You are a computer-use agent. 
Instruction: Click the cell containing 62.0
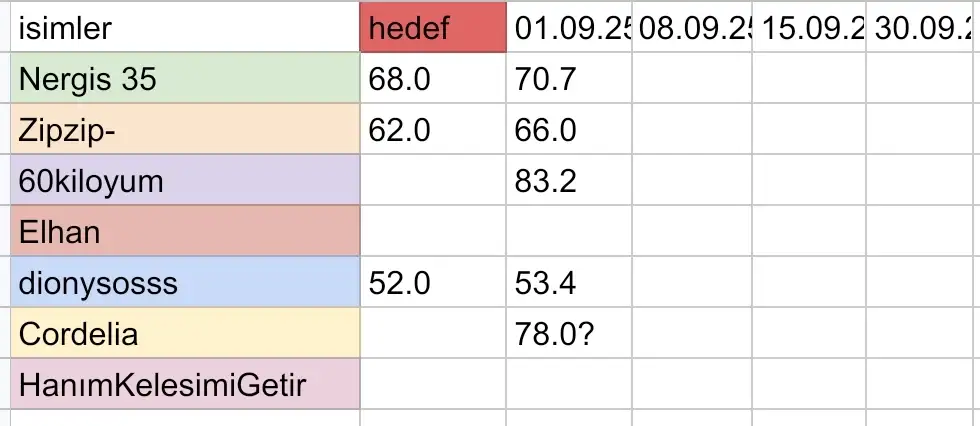coord(432,130)
